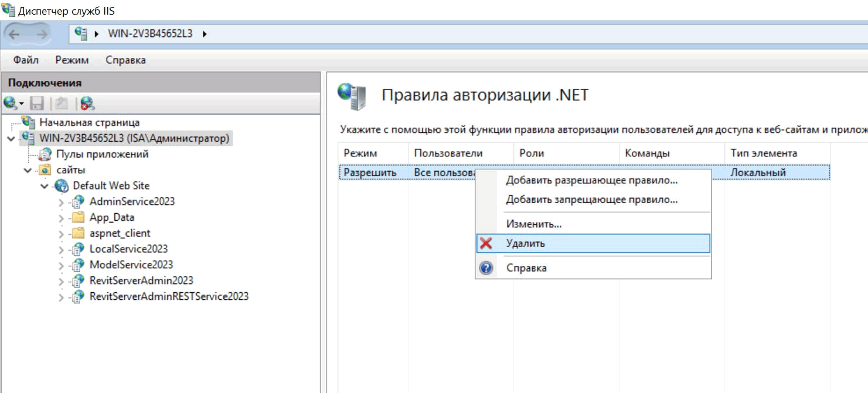The image size is (868, 393).
Task: Click the red X delete icon in context menu
Action: pos(486,244)
